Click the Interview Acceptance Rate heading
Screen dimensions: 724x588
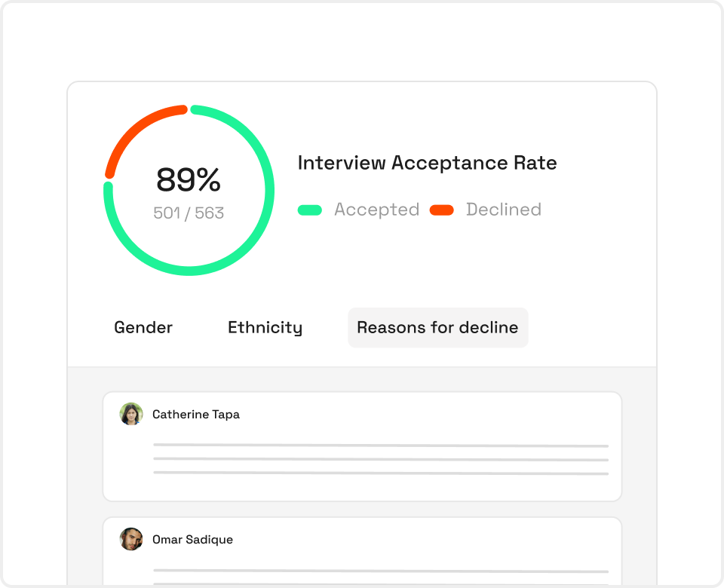click(427, 163)
